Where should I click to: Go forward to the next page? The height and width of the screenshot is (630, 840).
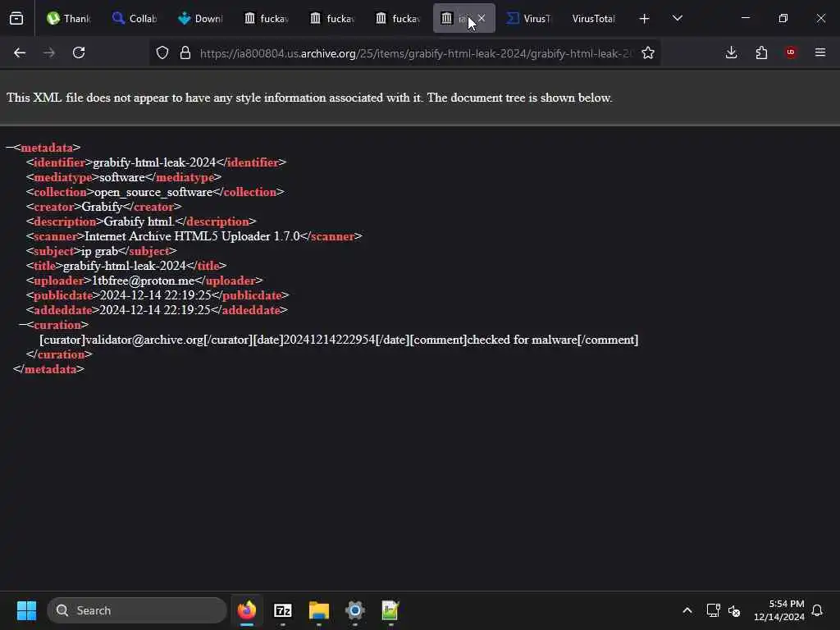point(49,52)
